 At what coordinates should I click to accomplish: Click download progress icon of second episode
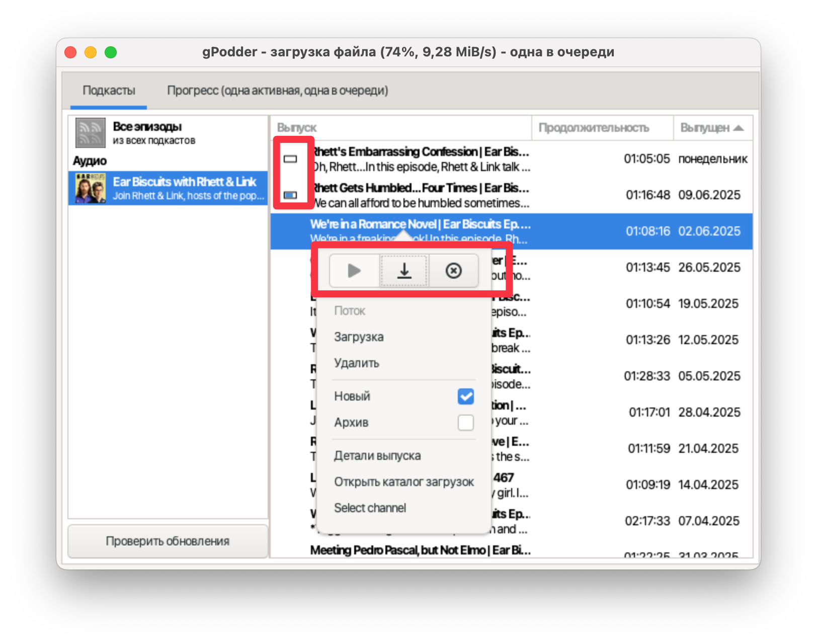click(x=290, y=195)
